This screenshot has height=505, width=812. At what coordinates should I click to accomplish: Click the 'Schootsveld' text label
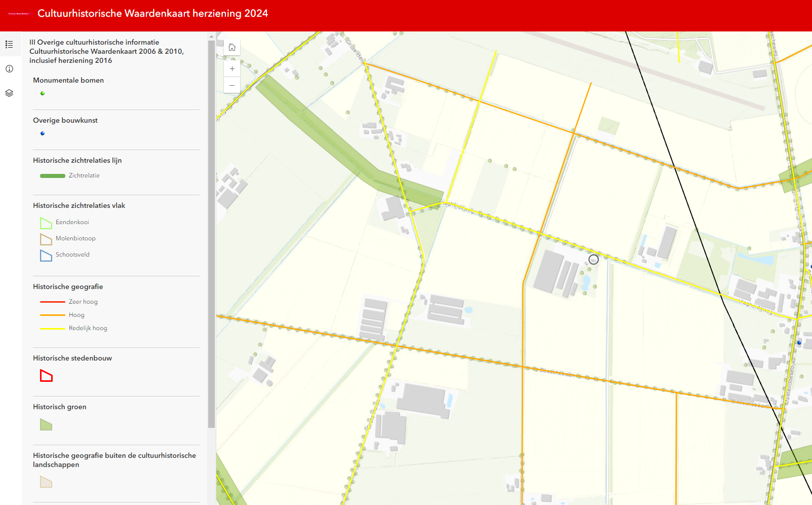(72, 255)
